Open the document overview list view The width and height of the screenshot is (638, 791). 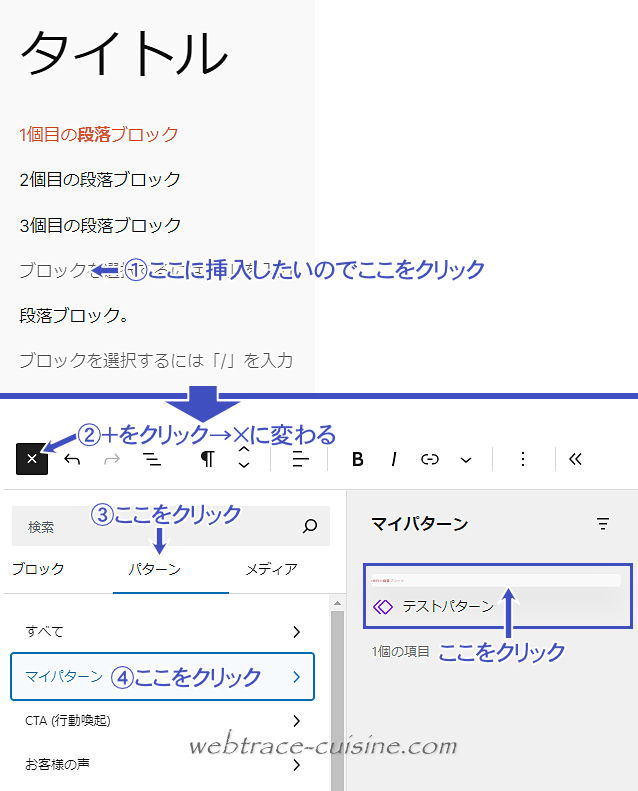pyautogui.click(x=152, y=459)
